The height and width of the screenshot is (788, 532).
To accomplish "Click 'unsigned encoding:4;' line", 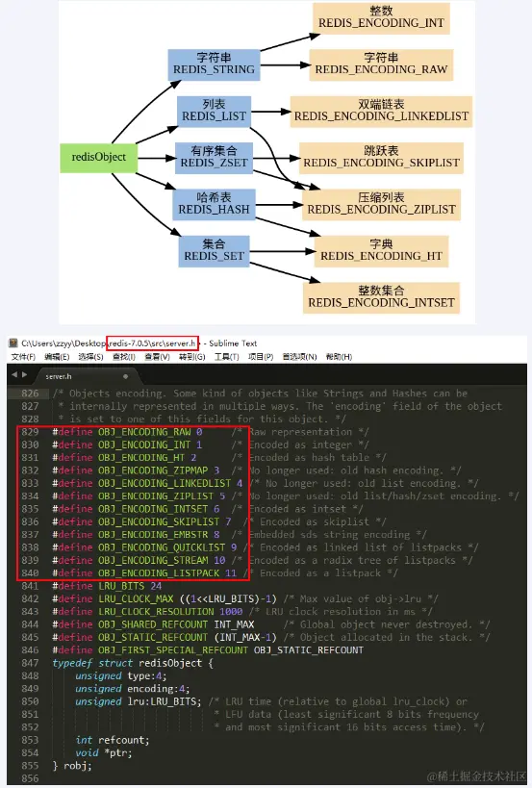I will click(132, 689).
